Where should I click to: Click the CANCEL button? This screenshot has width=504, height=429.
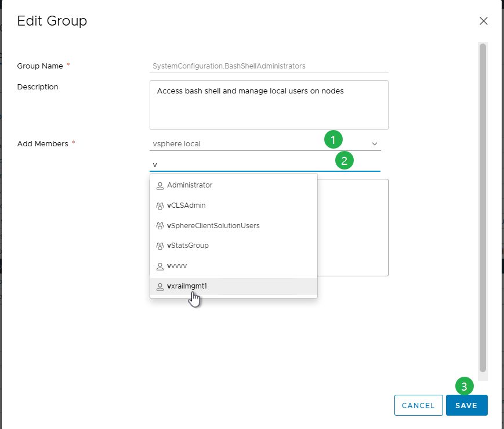(418, 405)
